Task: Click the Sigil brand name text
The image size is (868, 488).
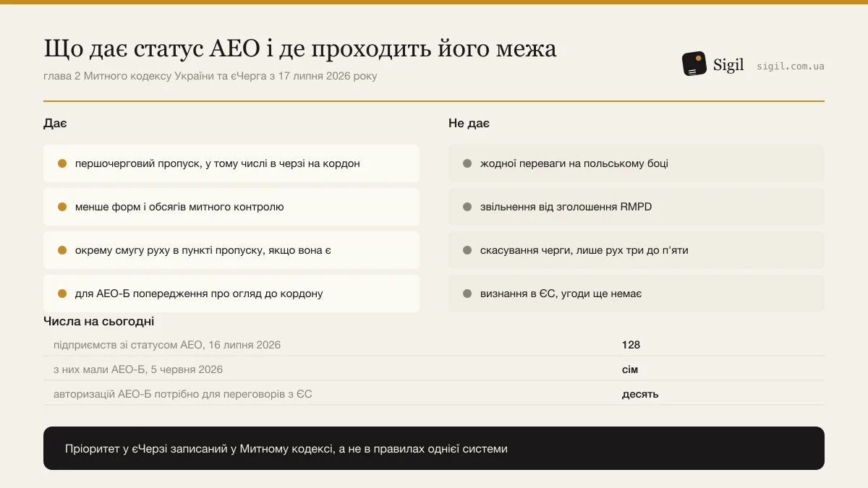Action: click(x=728, y=64)
